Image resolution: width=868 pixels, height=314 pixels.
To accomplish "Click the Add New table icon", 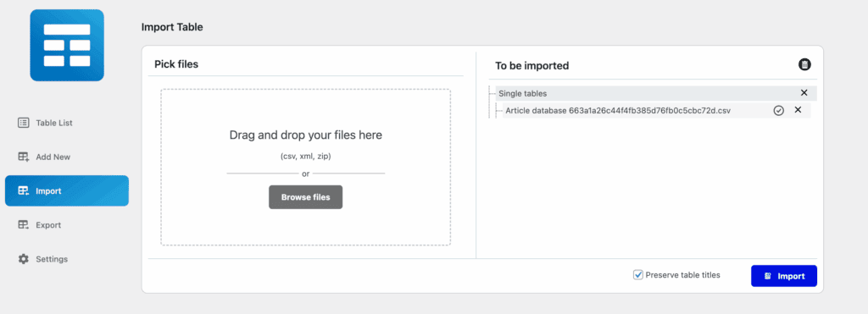I will click(x=23, y=157).
